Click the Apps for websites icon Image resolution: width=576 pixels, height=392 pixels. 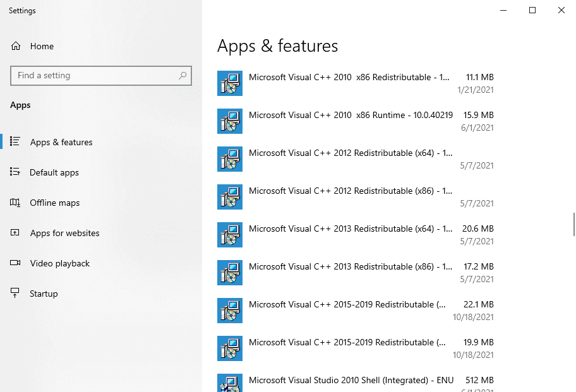click(15, 232)
